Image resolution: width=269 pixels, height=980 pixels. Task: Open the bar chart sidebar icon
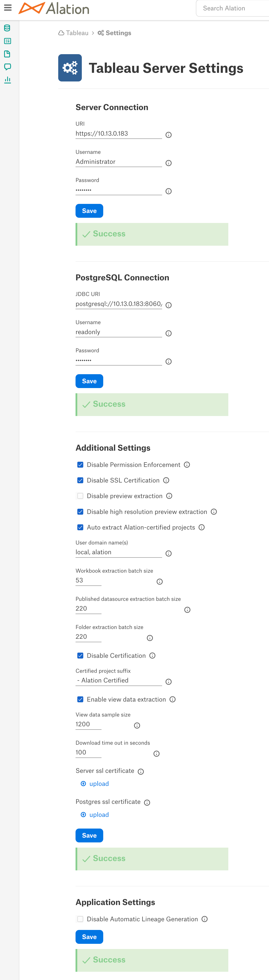point(7,80)
